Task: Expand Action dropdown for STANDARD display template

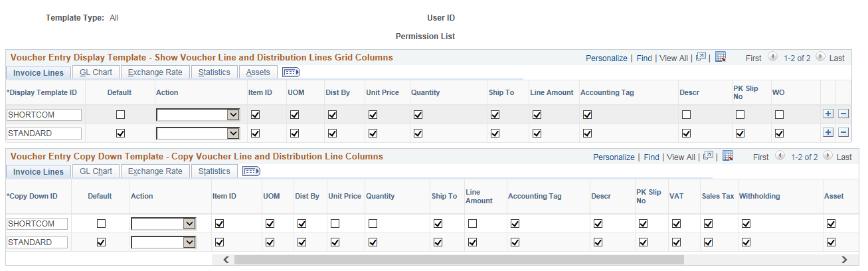Action: [x=233, y=133]
